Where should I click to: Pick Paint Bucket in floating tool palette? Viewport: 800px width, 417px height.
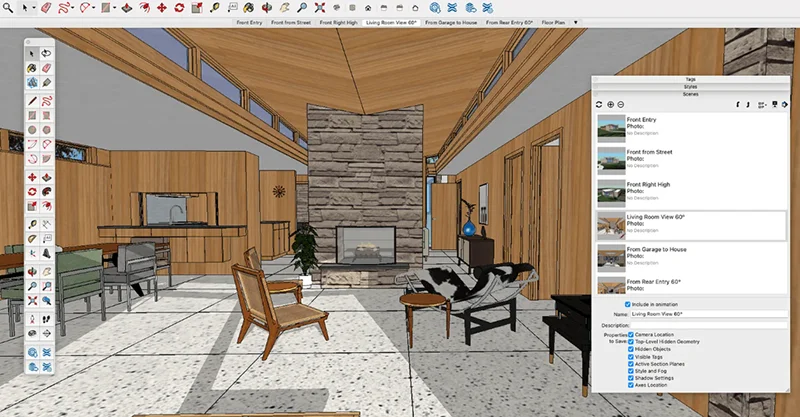pos(32,68)
